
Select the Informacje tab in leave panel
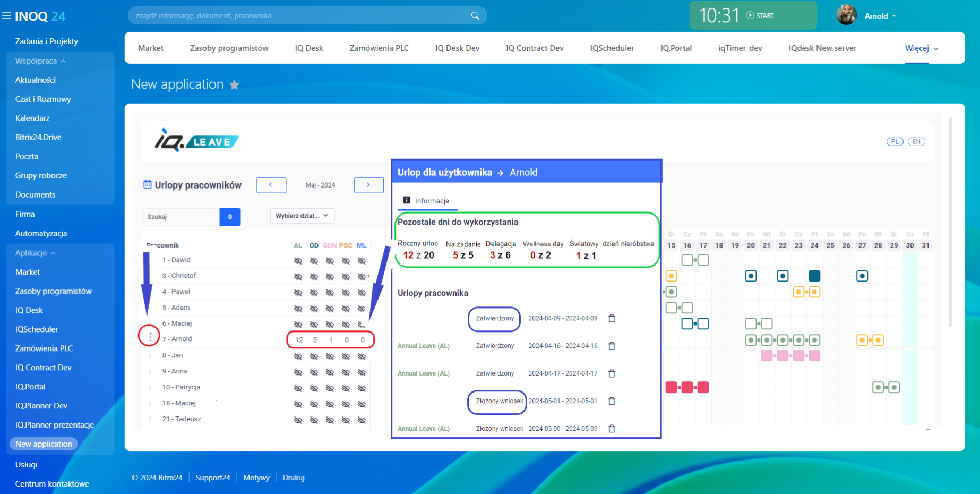pyautogui.click(x=426, y=201)
